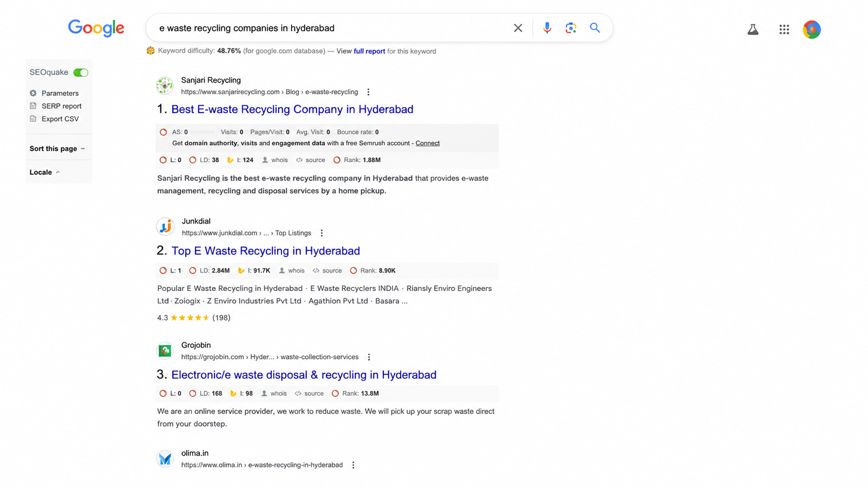Open more options for the olima.in result
The width and height of the screenshot is (868, 488).
353,465
